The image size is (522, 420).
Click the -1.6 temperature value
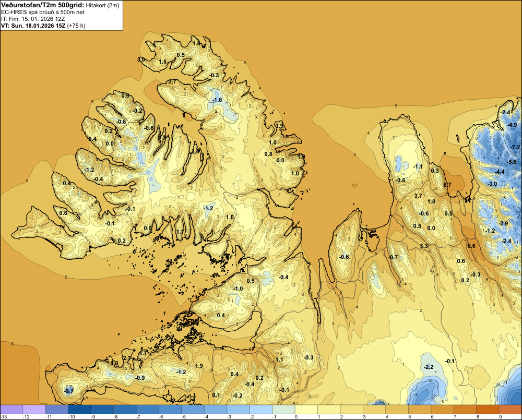[217, 100]
